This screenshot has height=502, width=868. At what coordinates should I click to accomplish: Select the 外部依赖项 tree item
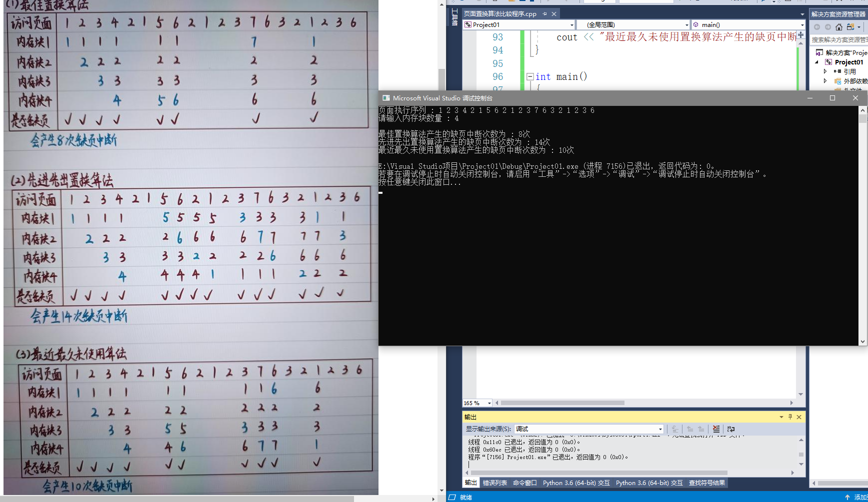pyautogui.click(x=855, y=81)
